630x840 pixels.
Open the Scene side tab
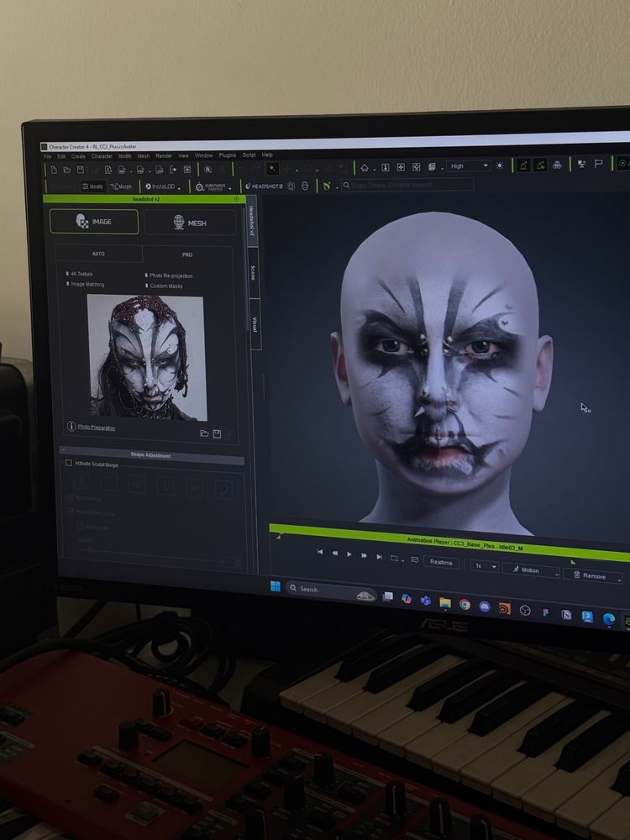click(254, 273)
